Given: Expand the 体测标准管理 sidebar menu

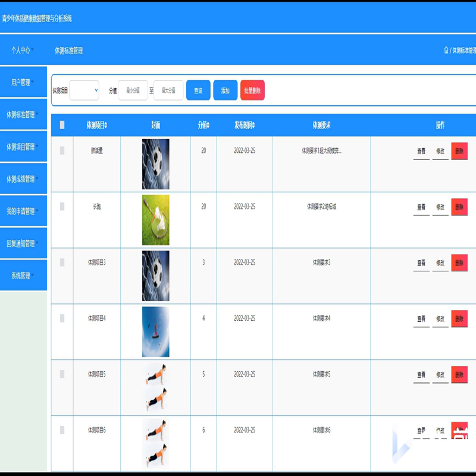Looking at the screenshot, I should click(x=23, y=114).
